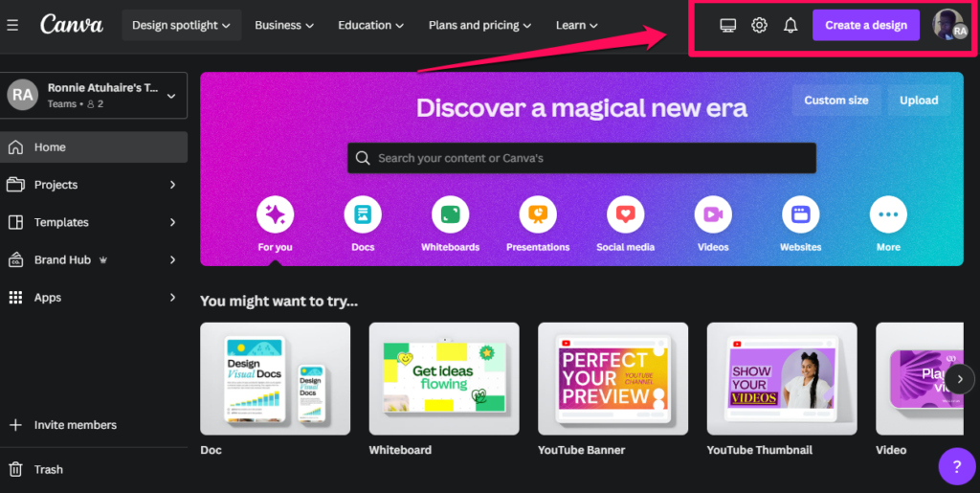
Task: Open the settings gear icon
Action: (x=759, y=25)
